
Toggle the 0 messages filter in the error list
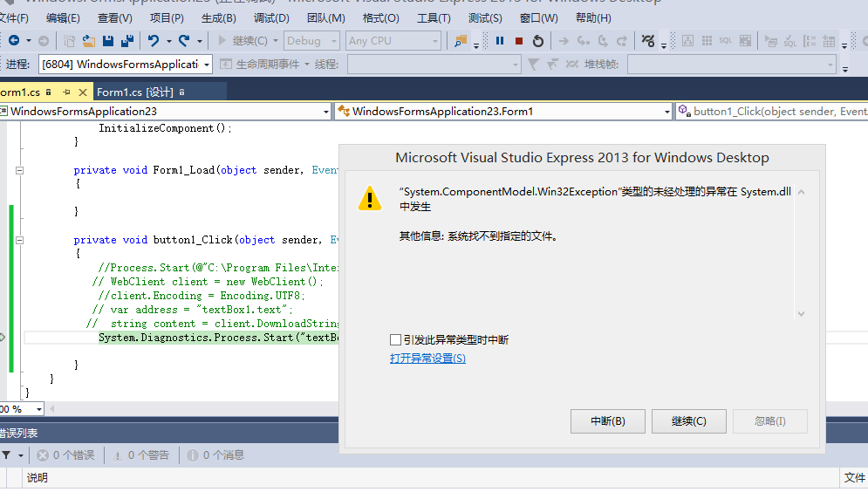tap(215, 454)
